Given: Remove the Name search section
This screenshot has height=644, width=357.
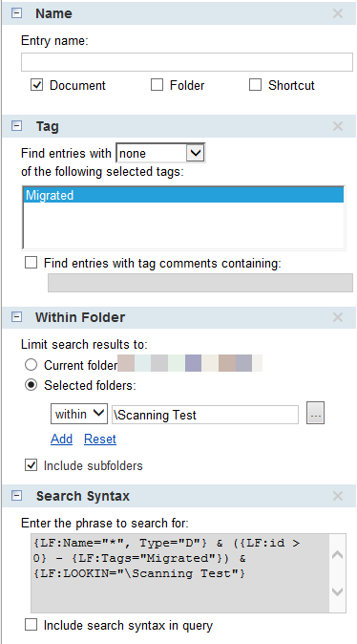Looking at the screenshot, I should pos(337,13).
